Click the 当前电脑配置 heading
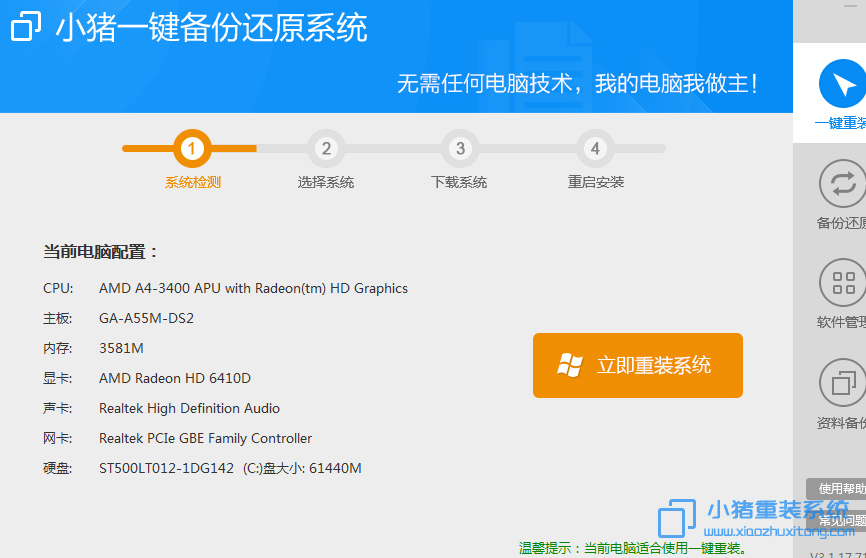Viewport: 866px width, 558px height. click(x=100, y=252)
